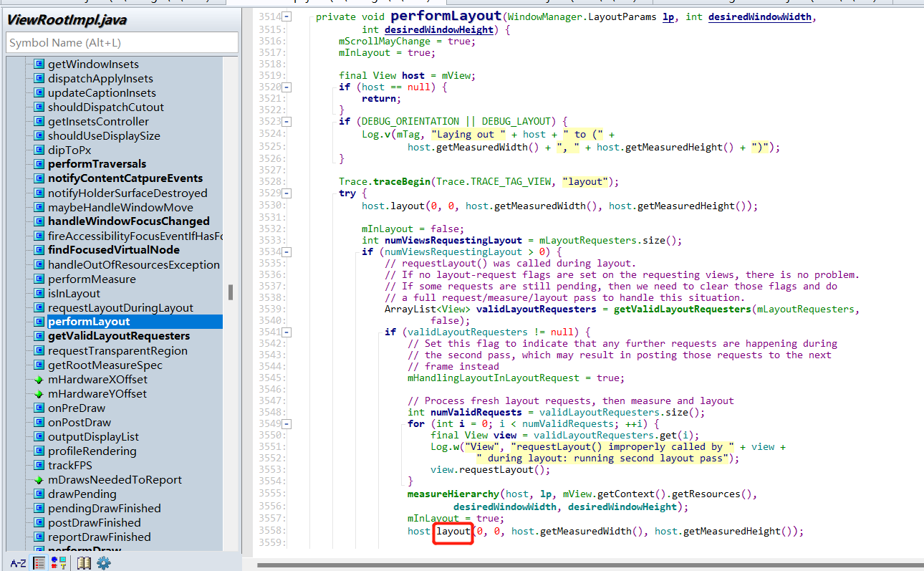The height and width of the screenshot is (571, 924).
Task: Select the method icon beside getWindowInsets
Action: (39, 64)
